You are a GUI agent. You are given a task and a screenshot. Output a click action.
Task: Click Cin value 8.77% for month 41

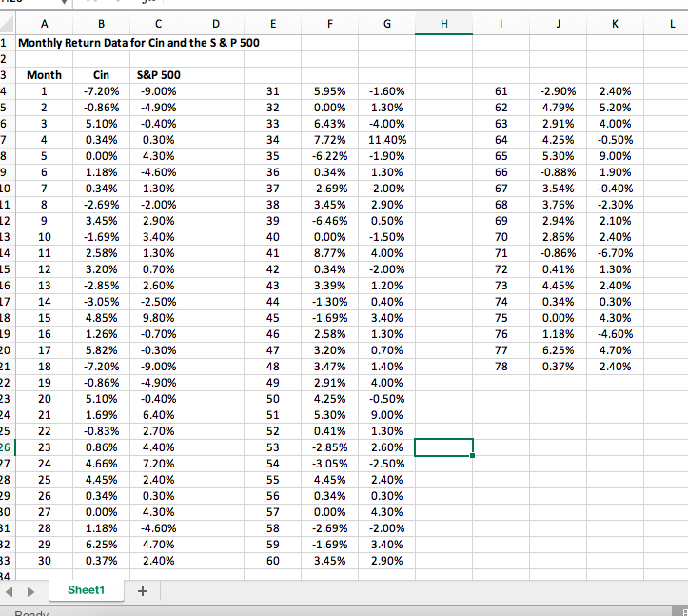pyautogui.click(x=329, y=253)
